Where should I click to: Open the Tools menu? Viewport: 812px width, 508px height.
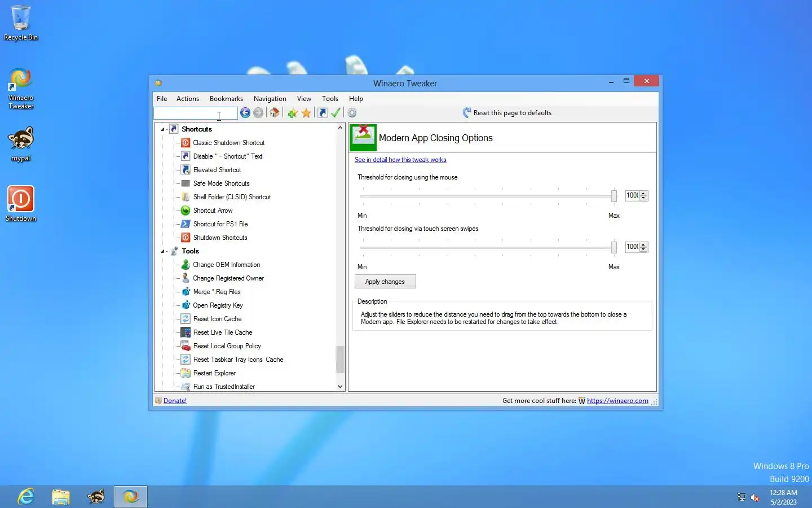[330, 99]
